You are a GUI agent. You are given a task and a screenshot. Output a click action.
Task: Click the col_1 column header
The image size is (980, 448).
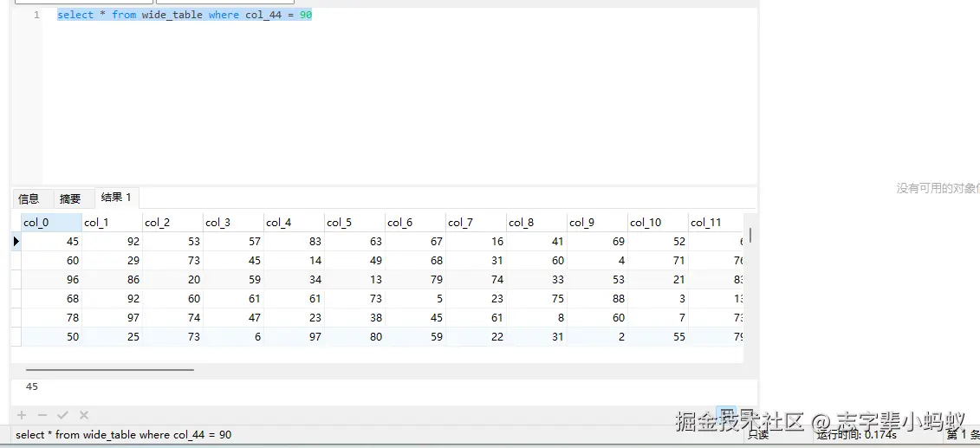[x=113, y=223]
